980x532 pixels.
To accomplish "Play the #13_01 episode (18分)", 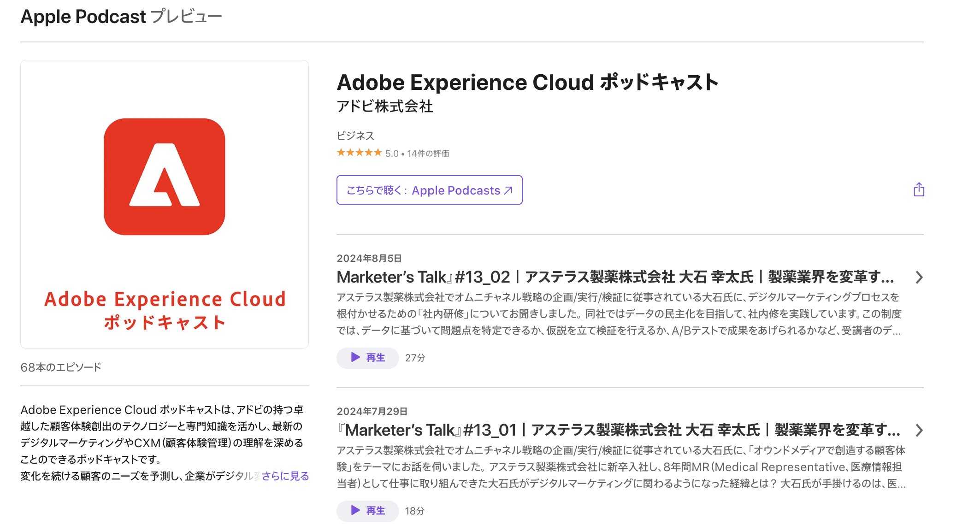I will (x=367, y=511).
